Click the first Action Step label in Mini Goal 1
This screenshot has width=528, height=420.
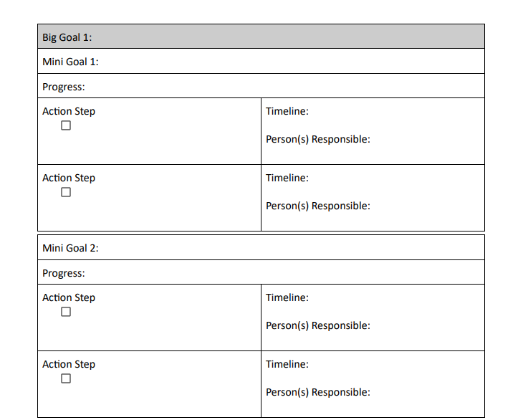point(69,112)
